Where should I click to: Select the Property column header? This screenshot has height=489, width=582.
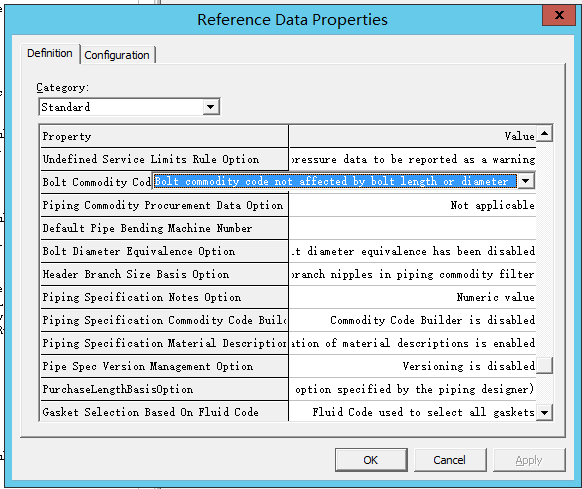164,136
